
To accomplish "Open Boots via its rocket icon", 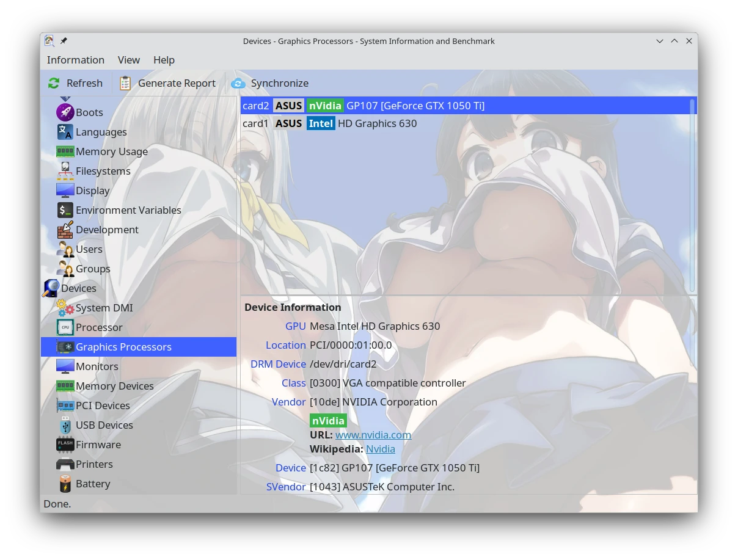I will (x=65, y=112).
